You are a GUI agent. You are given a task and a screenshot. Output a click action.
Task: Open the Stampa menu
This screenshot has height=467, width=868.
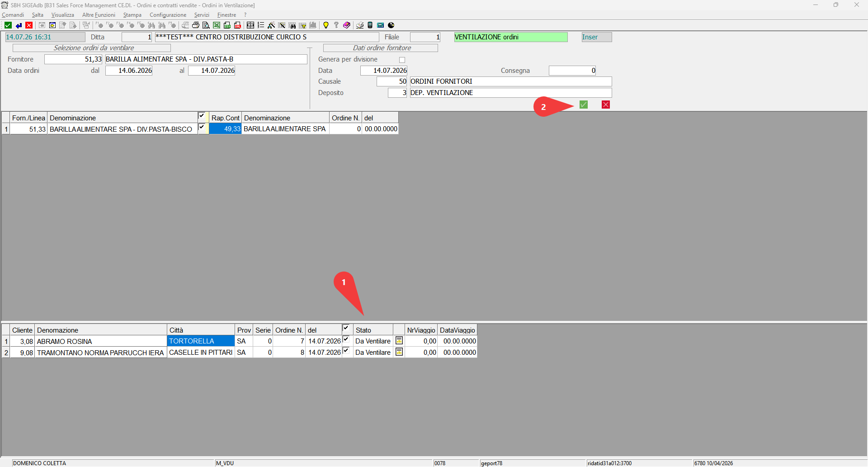(x=132, y=15)
